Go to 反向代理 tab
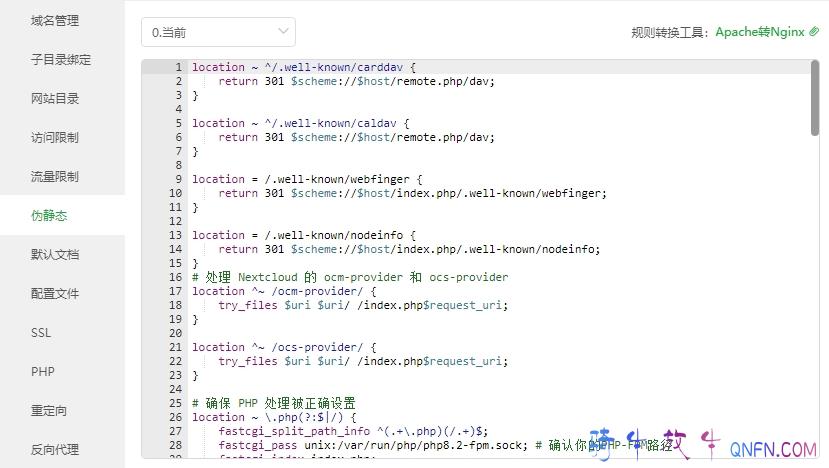 tap(54, 449)
